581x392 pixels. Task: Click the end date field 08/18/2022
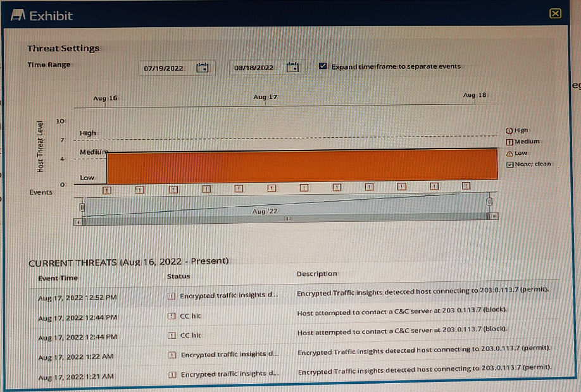point(253,68)
